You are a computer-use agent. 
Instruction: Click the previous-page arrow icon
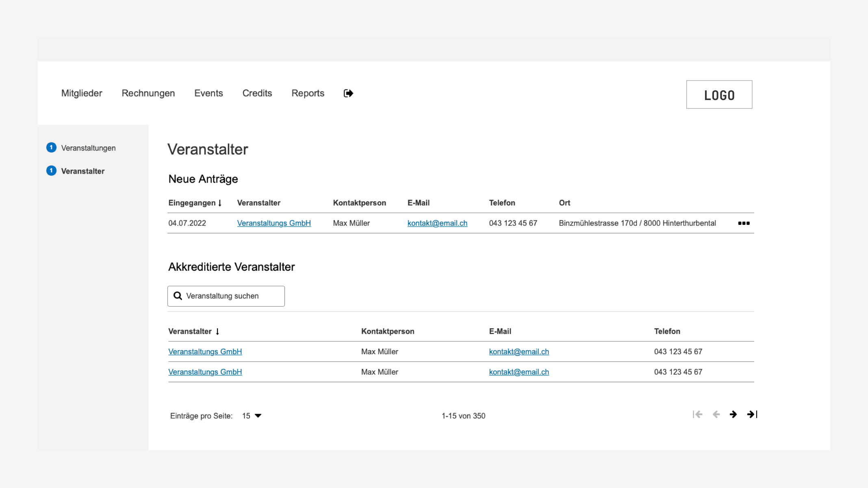(716, 415)
